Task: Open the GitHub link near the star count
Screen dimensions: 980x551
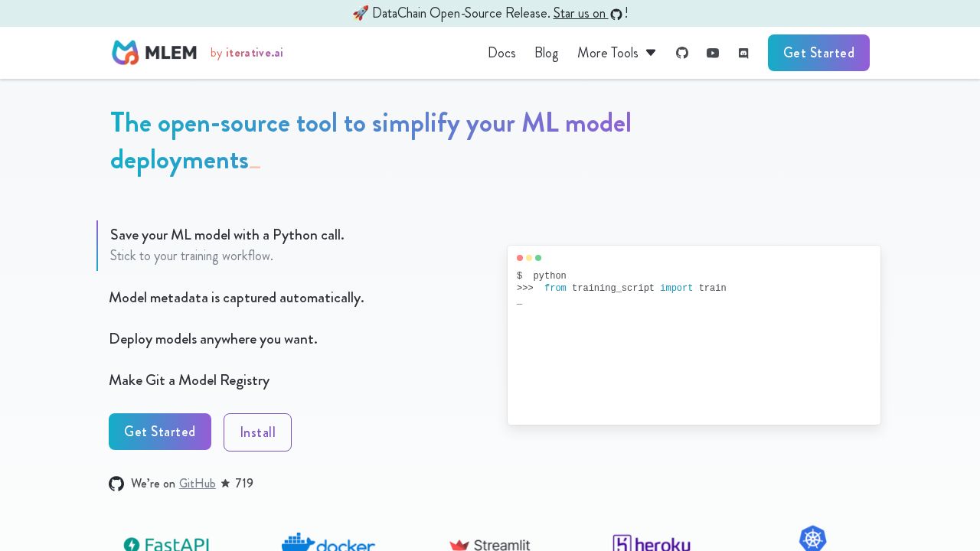Action: point(198,484)
